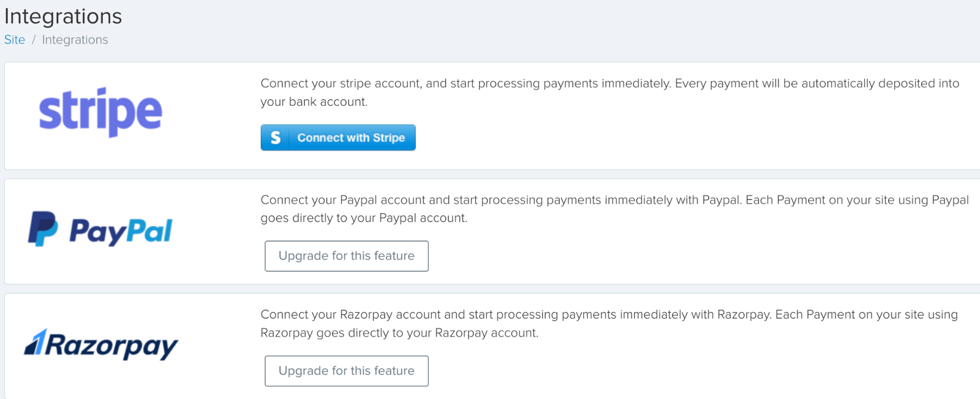The width and height of the screenshot is (980, 399).
Task: Click the Stripe logo
Action: click(100, 112)
